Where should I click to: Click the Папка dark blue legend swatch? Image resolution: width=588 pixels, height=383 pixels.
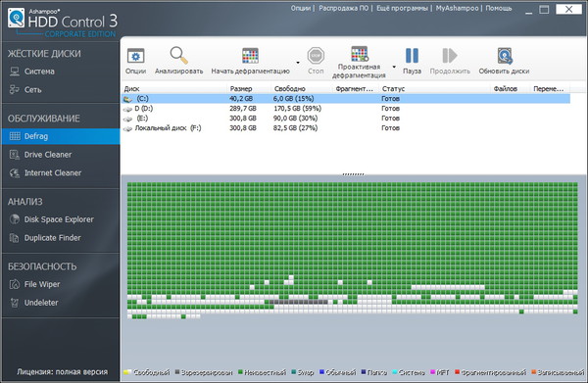[364, 372]
